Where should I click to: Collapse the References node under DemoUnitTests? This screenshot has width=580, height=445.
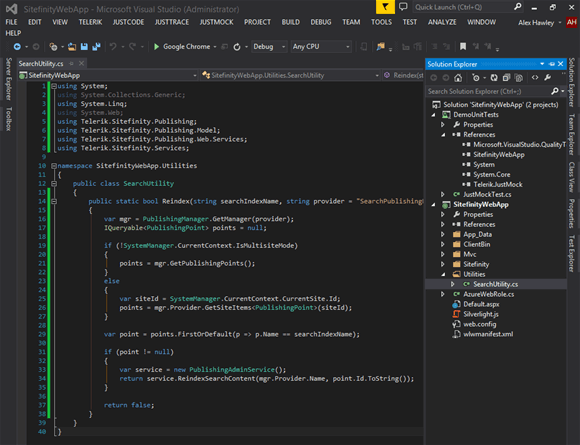(443, 135)
